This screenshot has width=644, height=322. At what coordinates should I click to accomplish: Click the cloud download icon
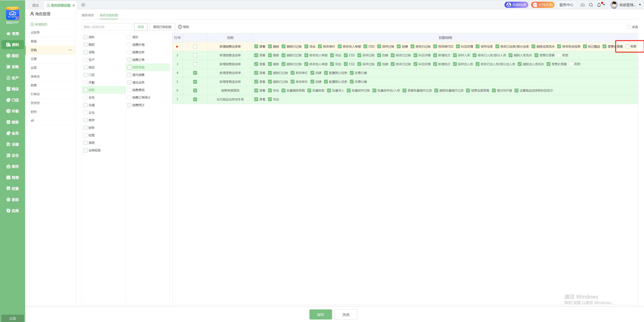pos(582,5)
